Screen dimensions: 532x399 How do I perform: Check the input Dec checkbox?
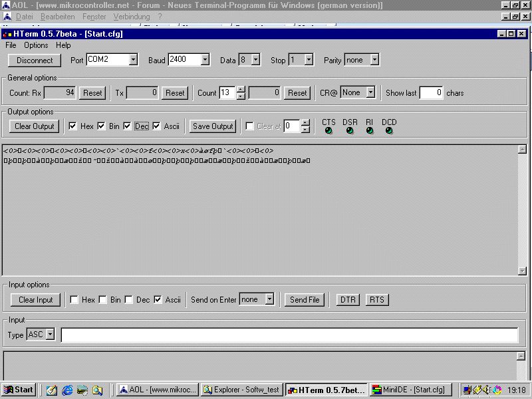[128, 300]
